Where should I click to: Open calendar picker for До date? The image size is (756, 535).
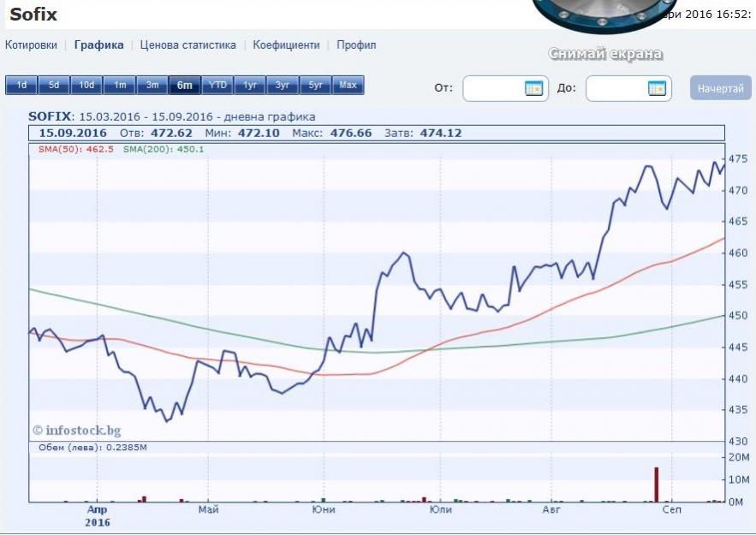click(x=658, y=88)
